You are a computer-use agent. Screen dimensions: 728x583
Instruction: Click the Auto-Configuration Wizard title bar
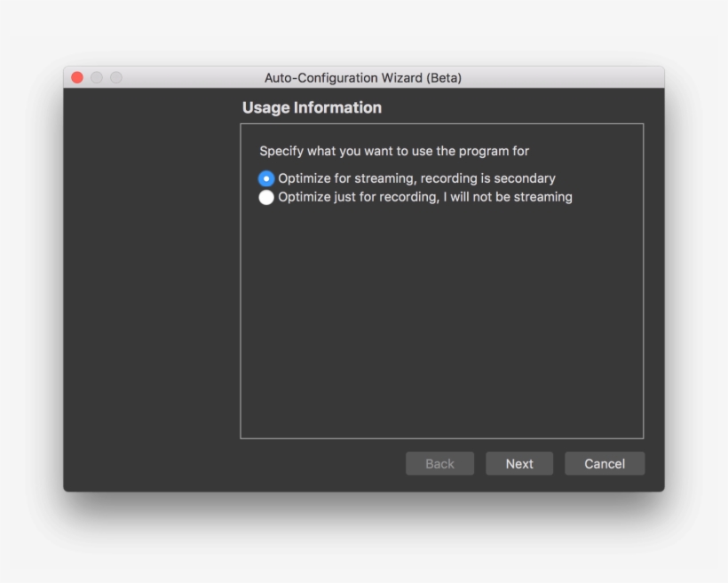click(362, 77)
